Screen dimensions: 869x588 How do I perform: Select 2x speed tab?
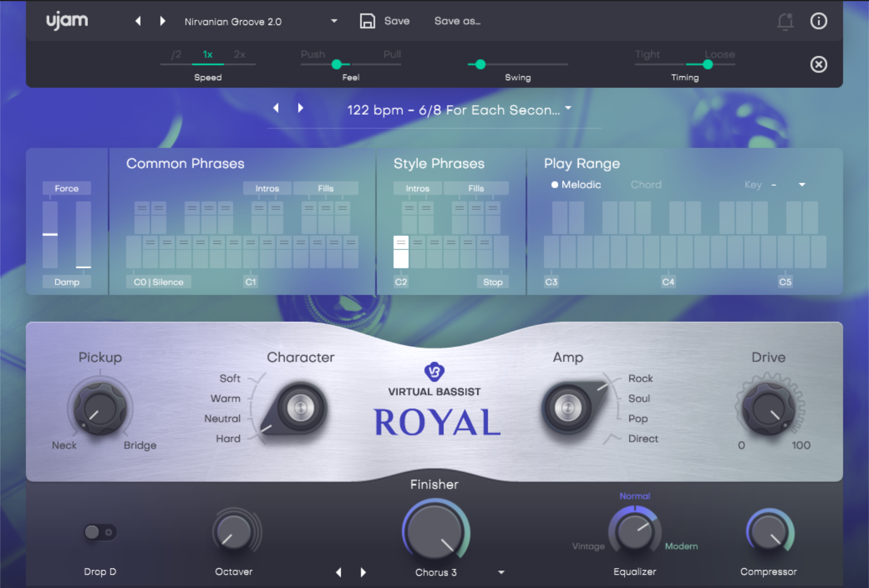point(240,55)
